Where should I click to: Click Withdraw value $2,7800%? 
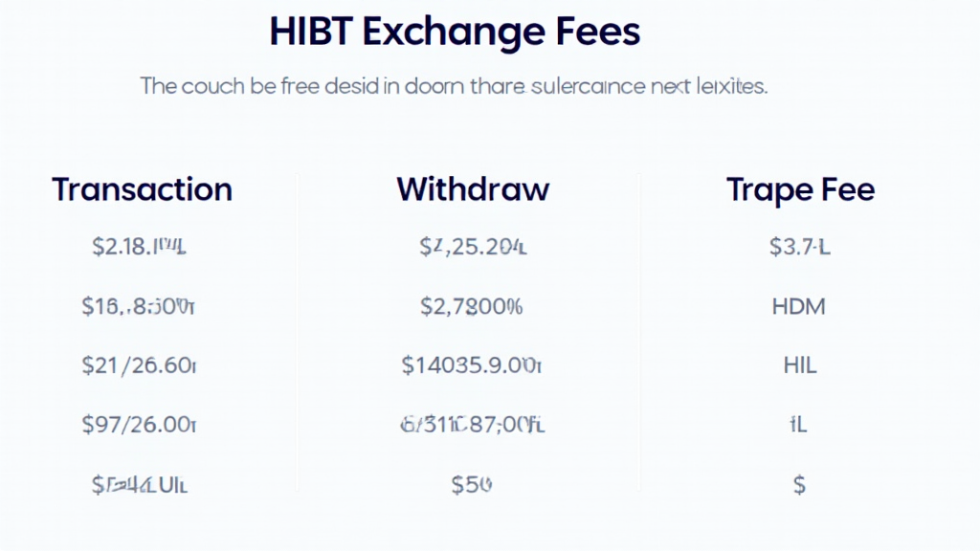click(x=472, y=307)
